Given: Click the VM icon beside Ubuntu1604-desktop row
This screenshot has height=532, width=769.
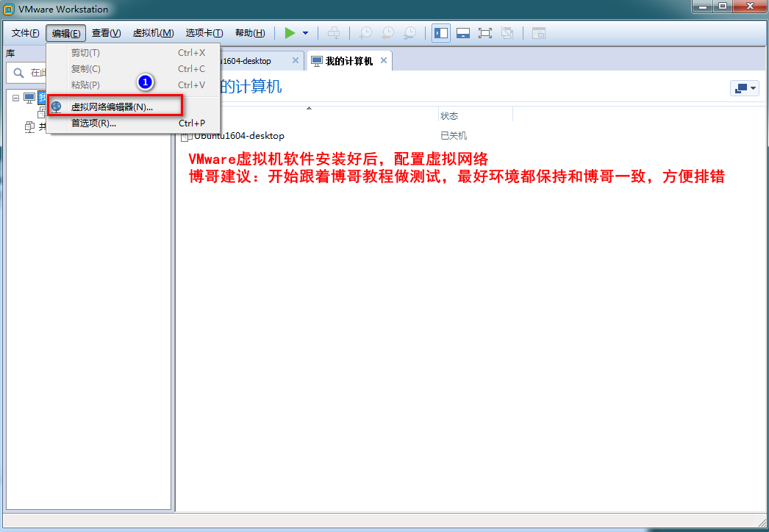Looking at the screenshot, I should click(x=186, y=137).
